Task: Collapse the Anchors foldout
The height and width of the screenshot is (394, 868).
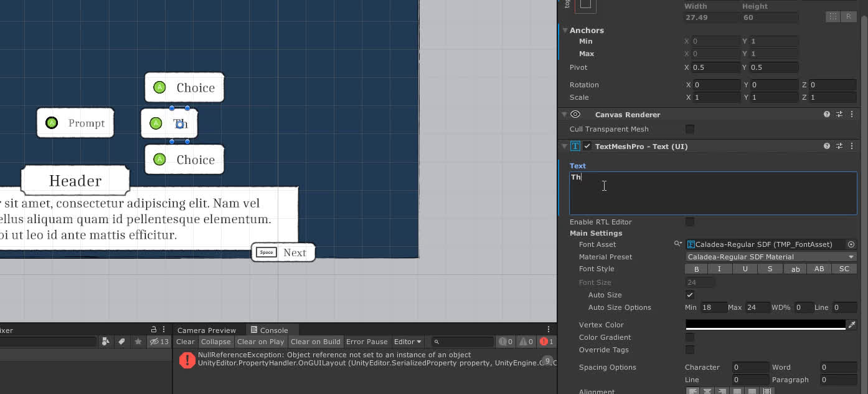Action: click(x=565, y=31)
